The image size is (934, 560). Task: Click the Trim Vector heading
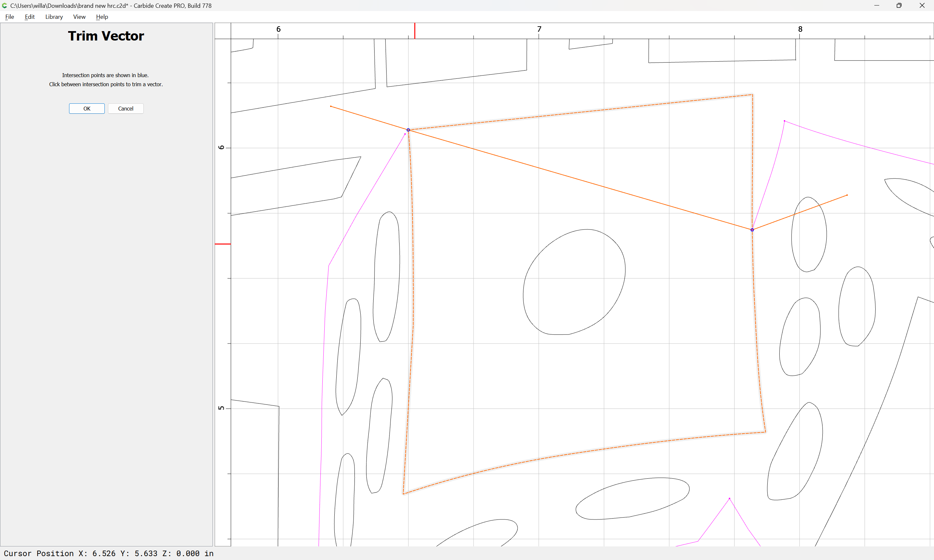click(x=106, y=36)
